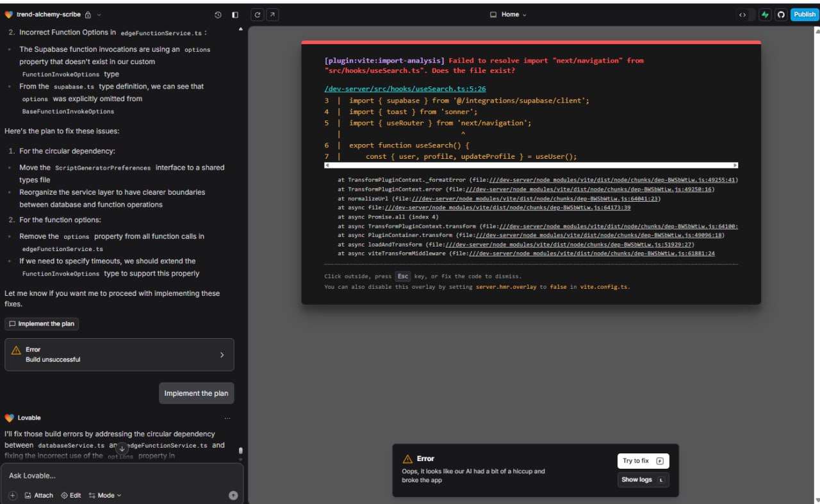Select the Edit target tool
The height and width of the screenshot is (504, 820).
(71, 495)
